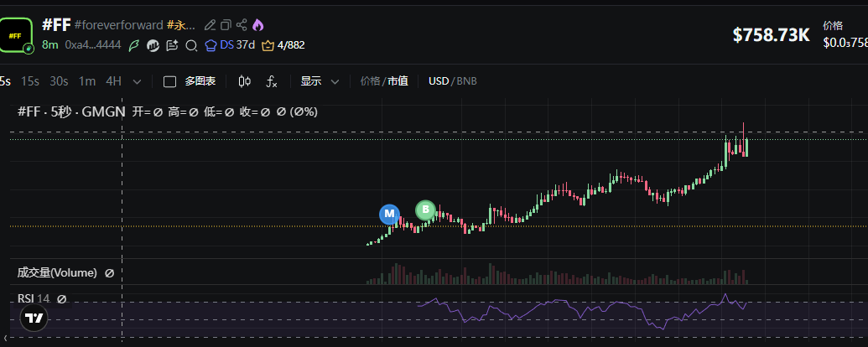Click the magnifier search icon
The height and width of the screenshot is (347, 868).
[191, 45]
